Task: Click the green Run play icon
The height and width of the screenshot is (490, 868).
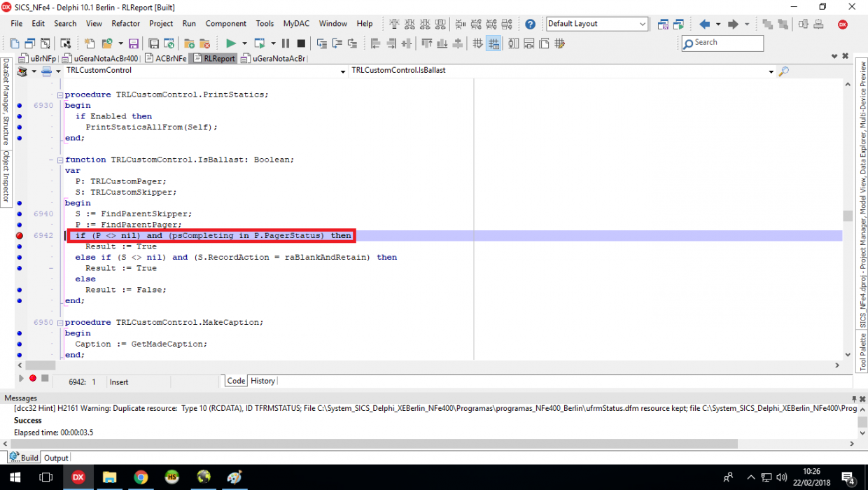Action: tap(230, 43)
